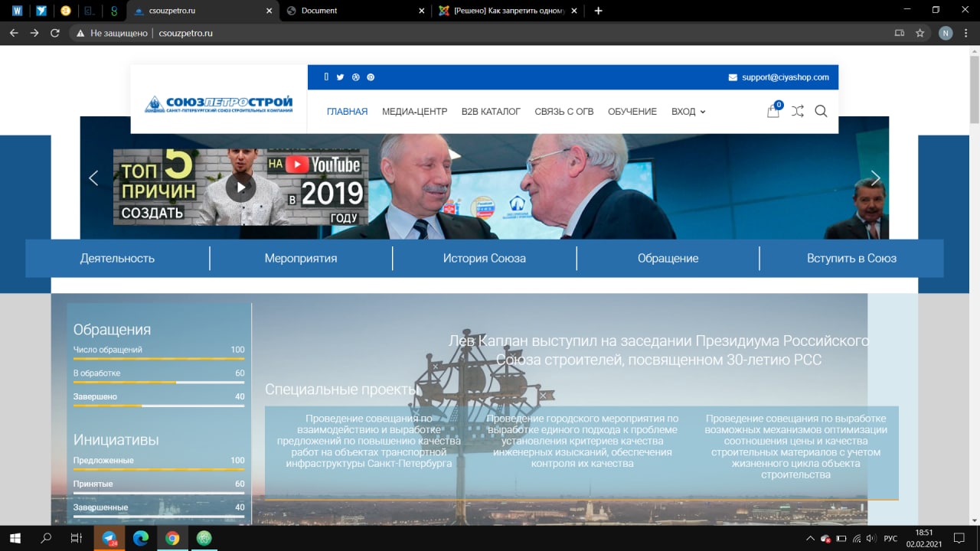Click the cast/install icon in address bar
980x551 pixels.
pyautogui.click(x=900, y=33)
